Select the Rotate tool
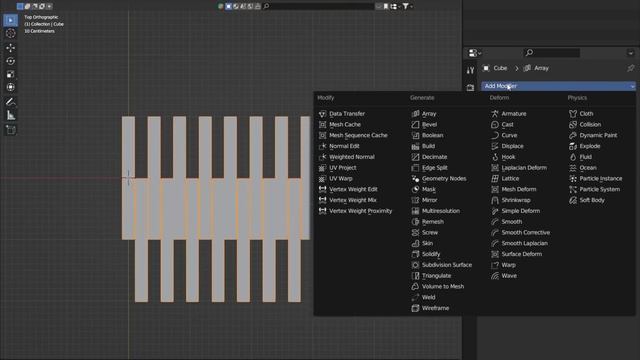Image resolution: width=640 pixels, height=360 pixels. 11,61
